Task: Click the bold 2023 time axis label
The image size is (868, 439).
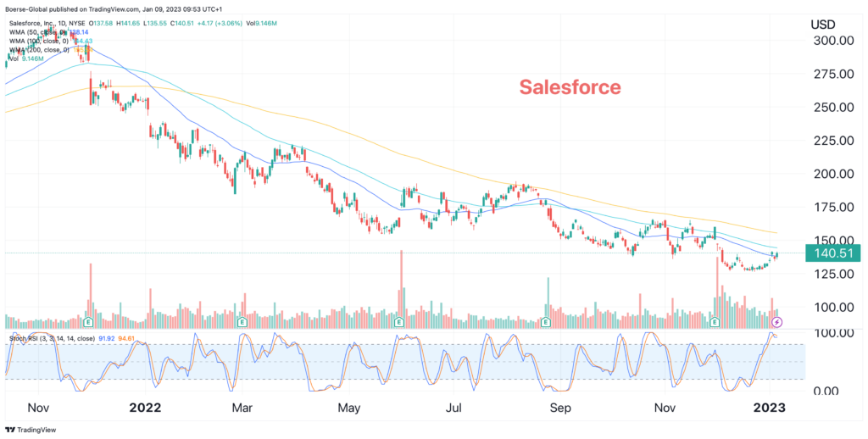Action: pos(769,408)
